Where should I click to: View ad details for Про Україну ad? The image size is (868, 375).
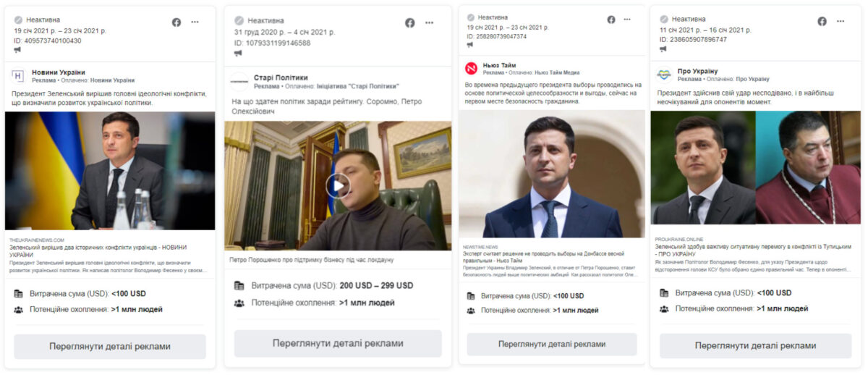[x=755, y=345]
